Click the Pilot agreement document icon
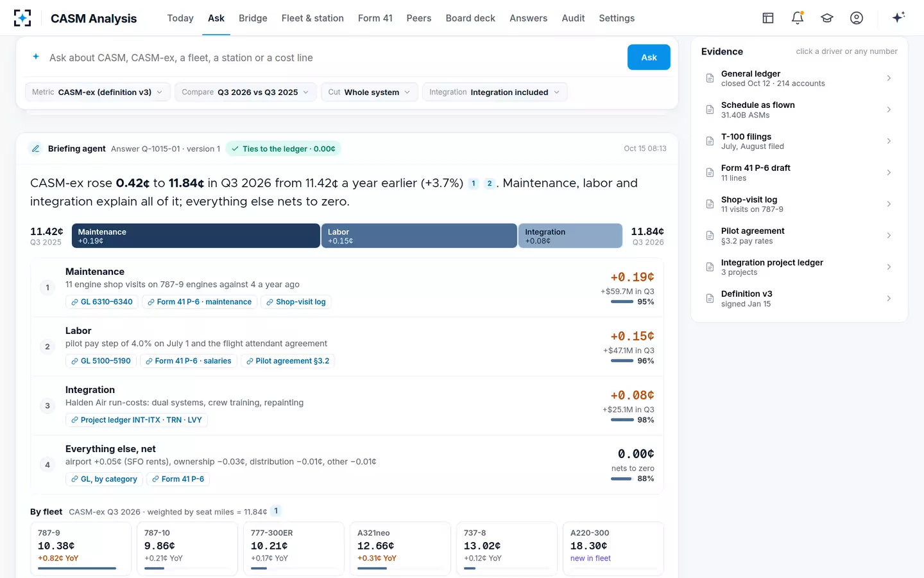 click(710, 236)
